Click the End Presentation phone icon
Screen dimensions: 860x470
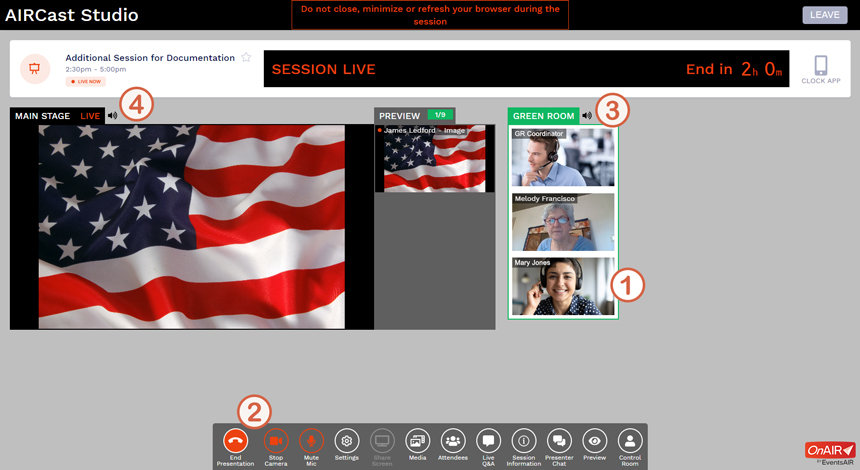[x=235, y=441]
